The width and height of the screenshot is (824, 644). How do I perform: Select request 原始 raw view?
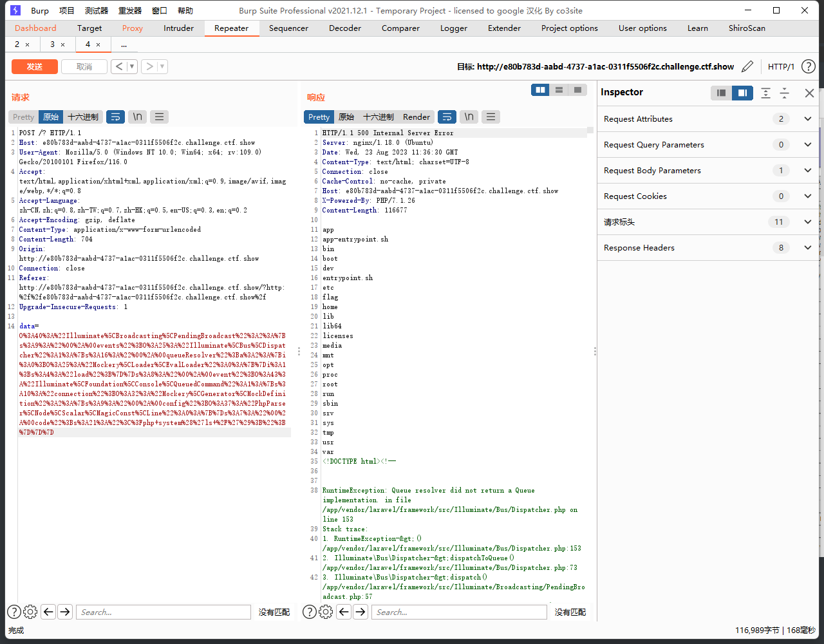[x=51, y=117]
